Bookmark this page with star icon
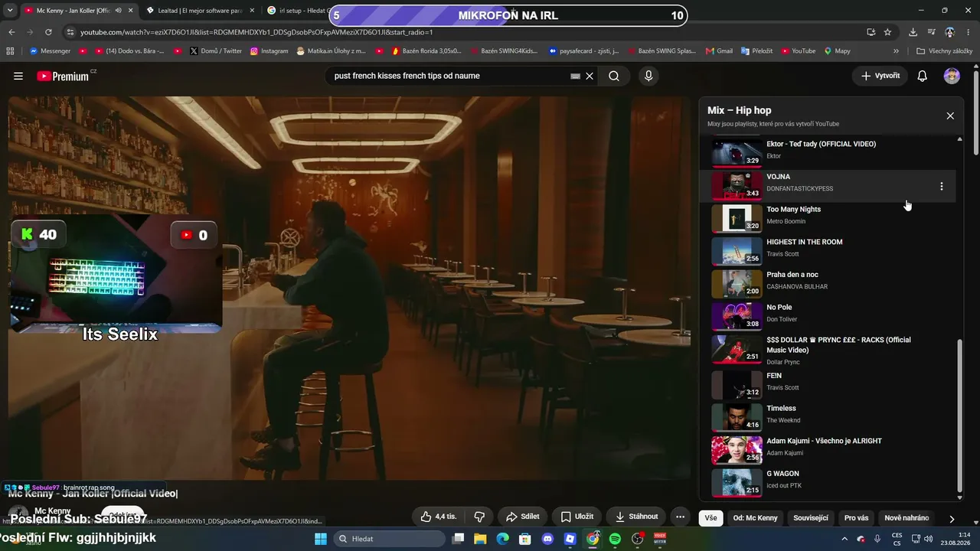Viewport: 980px width, 551px height. (x=888, y=32)
